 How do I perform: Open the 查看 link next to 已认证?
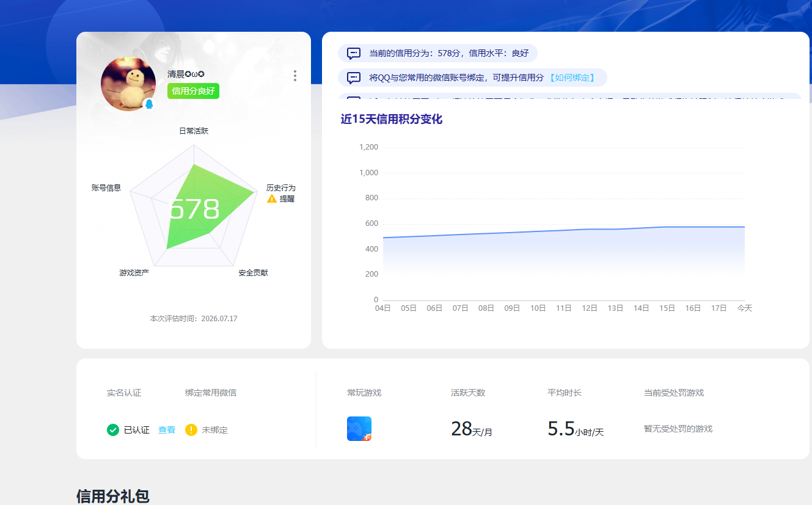pyautogui.click(x=167, y=430)
